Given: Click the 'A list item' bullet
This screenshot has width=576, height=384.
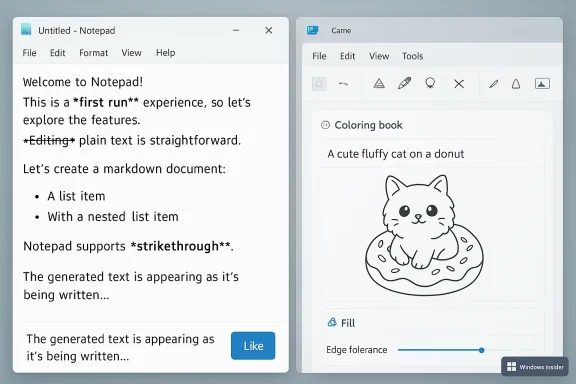Looking at the screenshot, I should click(76, 196).
